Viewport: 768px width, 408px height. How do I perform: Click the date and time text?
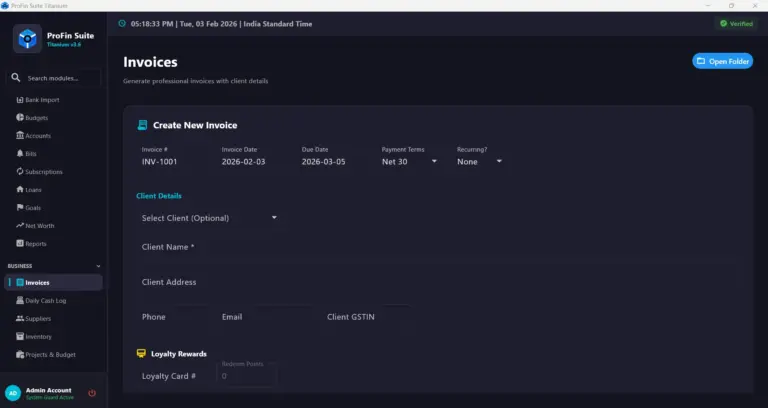click(221, 24)
